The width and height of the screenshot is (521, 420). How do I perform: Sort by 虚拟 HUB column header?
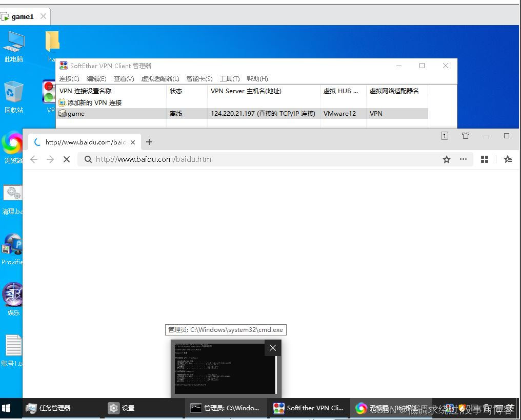343,91
